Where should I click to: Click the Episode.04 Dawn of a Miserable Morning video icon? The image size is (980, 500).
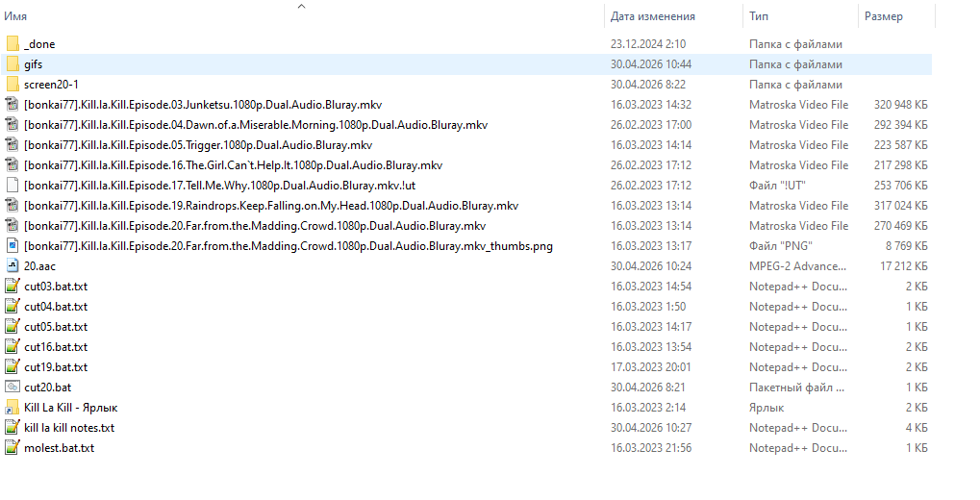tap(13, 124)
